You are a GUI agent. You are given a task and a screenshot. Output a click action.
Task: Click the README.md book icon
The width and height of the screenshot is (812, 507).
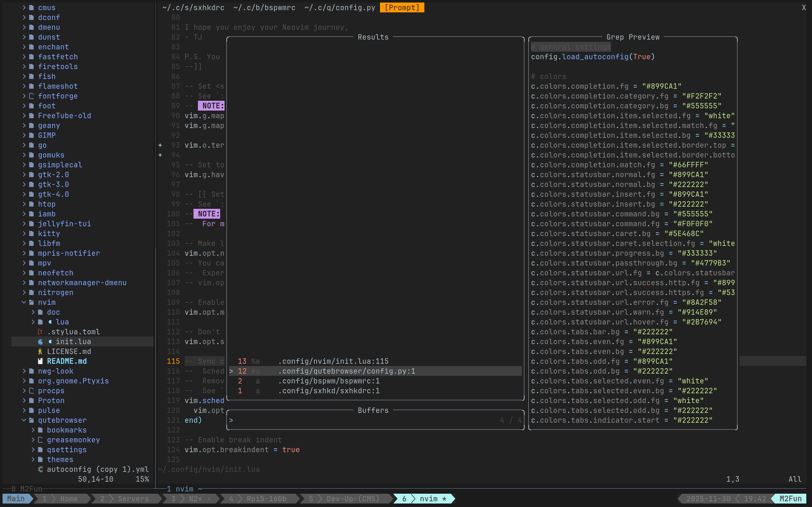[40, 361]
